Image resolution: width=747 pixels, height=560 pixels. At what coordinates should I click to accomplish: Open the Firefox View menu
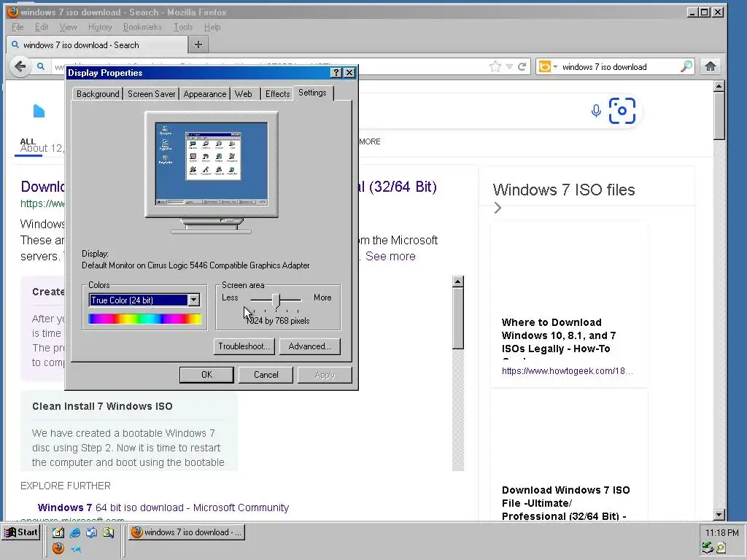(x=68, y=27)
